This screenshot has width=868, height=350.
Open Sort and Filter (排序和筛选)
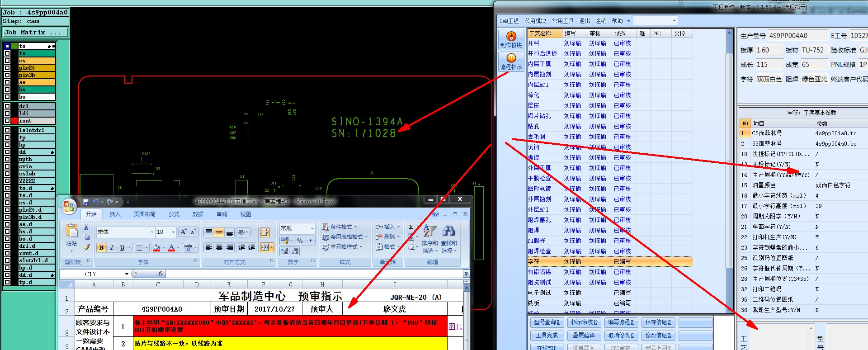[429, 238]
